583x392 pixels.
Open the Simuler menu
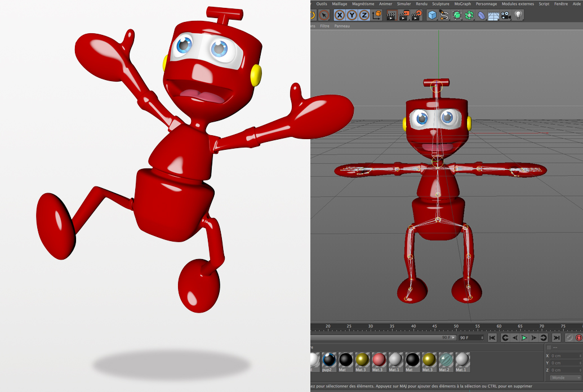(x=404, y=4)
